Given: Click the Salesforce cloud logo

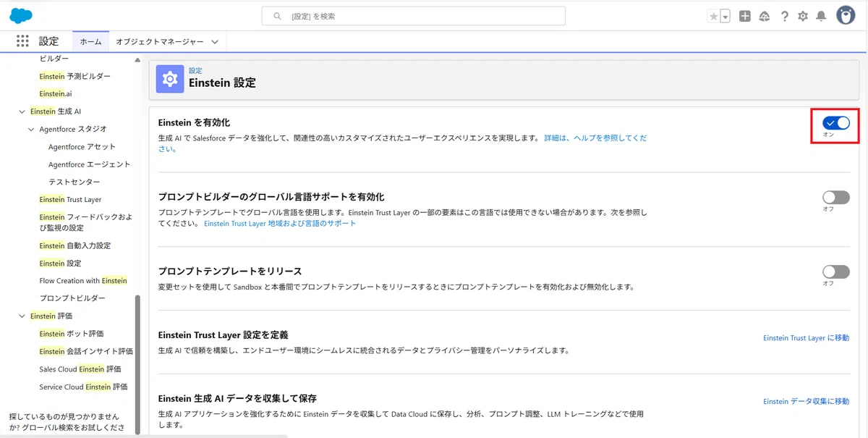Looking at the screenshot, I should 21,15.
